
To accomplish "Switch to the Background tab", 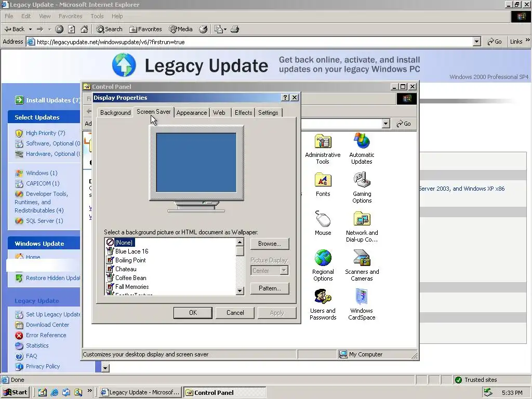I will 115,113.
